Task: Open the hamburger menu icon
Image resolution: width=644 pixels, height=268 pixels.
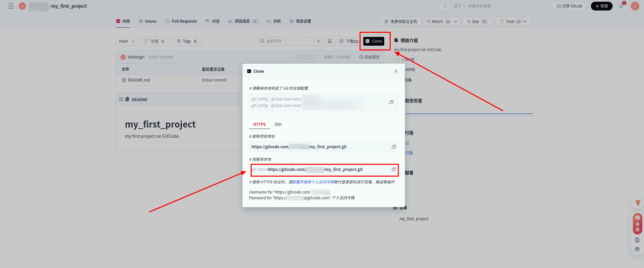Action: [11, 6]
